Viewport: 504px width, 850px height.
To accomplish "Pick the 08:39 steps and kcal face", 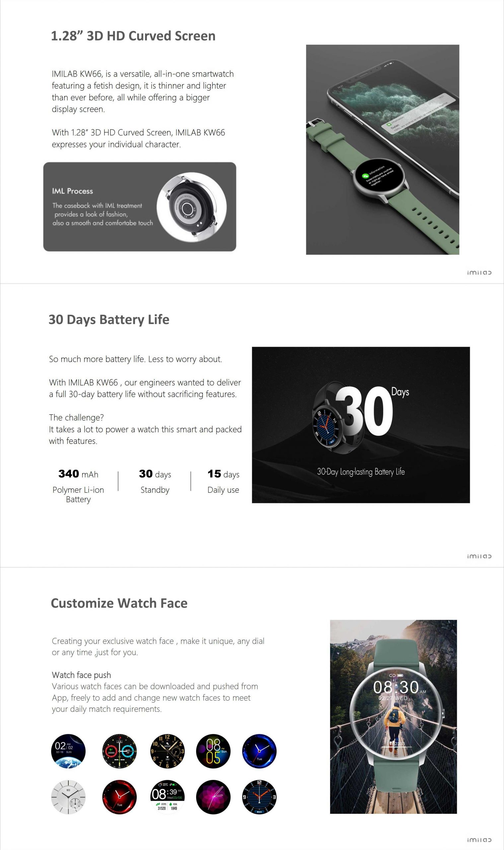I will coord(168,797).
